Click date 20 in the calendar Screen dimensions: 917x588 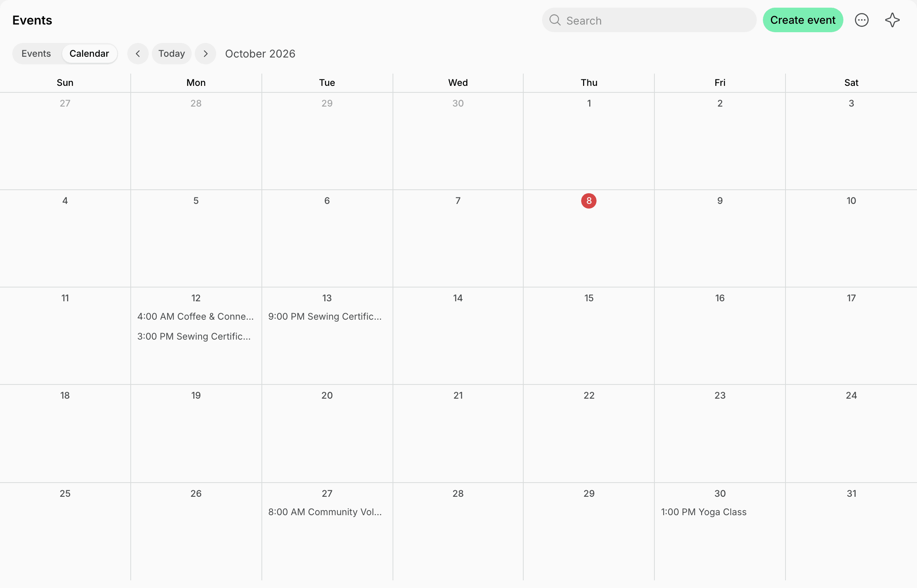327,396
